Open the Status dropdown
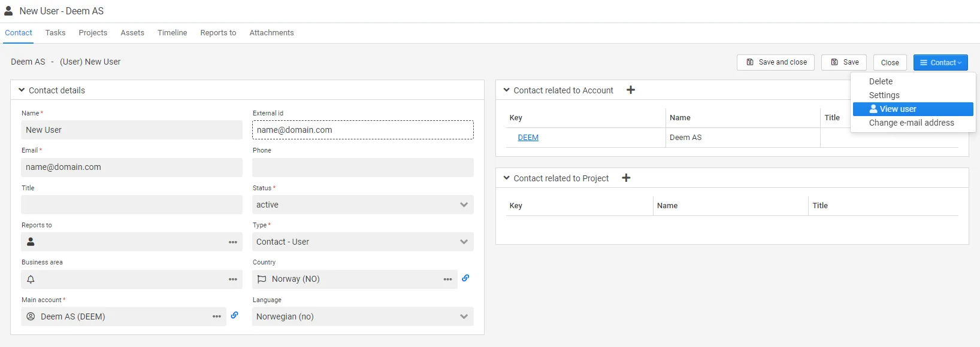 [362, 205]
